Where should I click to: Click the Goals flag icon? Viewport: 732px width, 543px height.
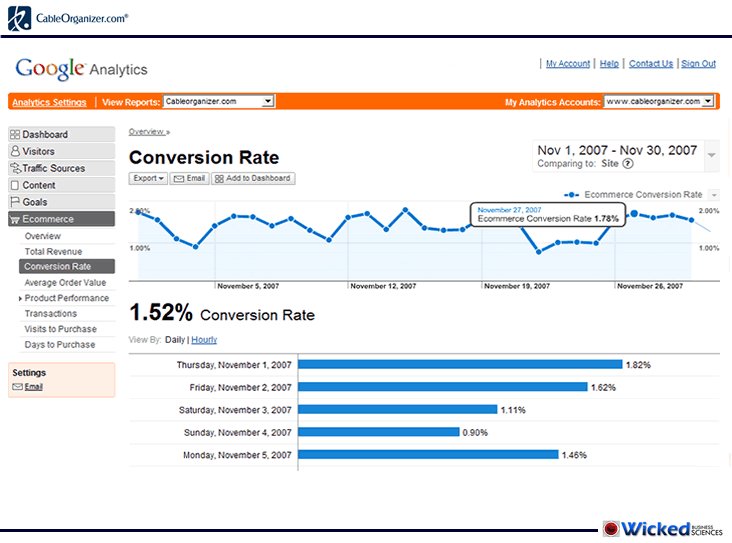point(15,203)
